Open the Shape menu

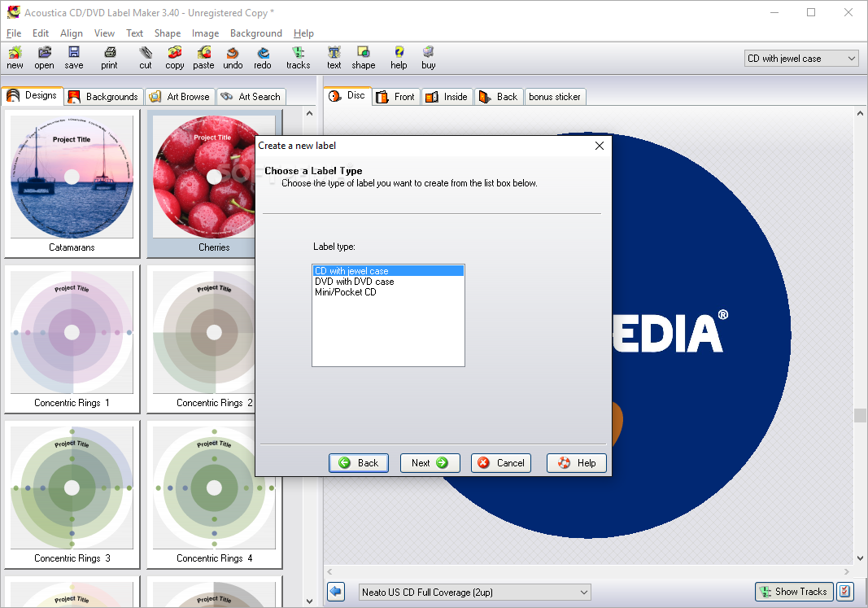click(168, 33)
